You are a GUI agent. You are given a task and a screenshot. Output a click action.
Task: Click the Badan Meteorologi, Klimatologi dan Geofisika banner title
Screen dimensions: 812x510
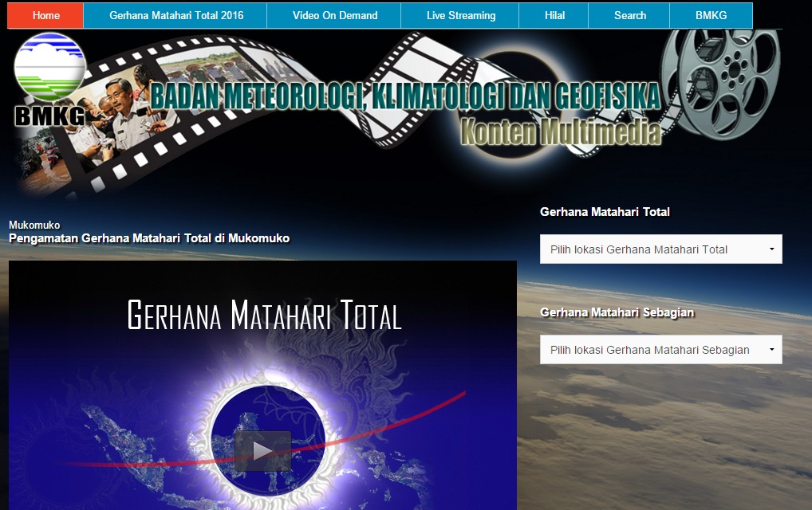[x=405, y=96]
